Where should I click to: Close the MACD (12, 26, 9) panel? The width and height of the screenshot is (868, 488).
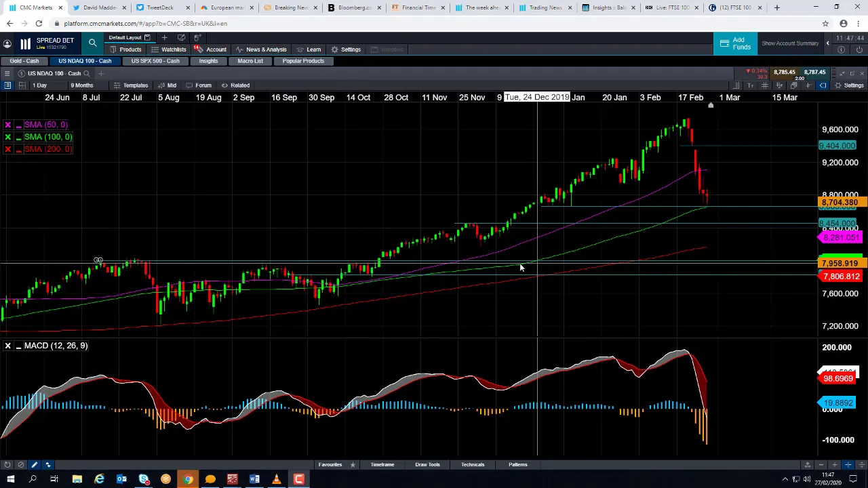pos(7,346)
